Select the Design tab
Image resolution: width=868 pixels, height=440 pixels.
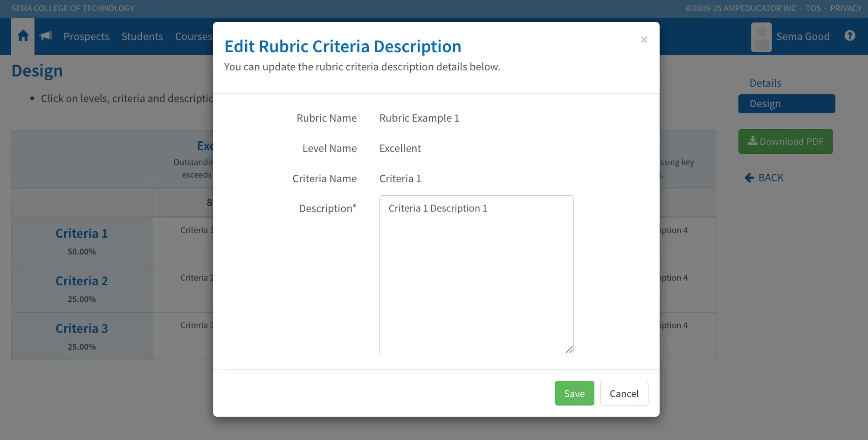(786, 103)
